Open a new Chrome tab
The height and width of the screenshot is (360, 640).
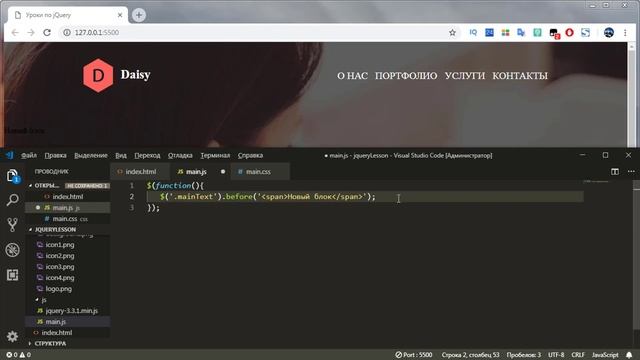(139, 15)
